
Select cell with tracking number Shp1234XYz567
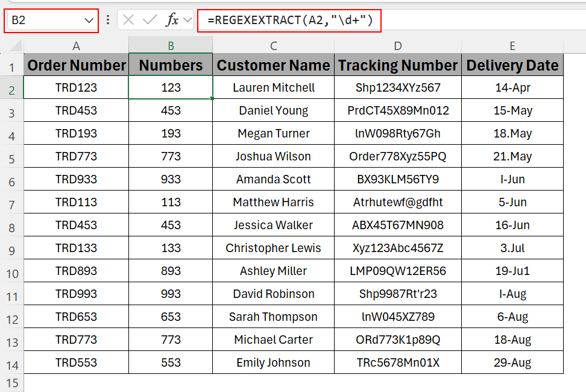click(398, 87)
